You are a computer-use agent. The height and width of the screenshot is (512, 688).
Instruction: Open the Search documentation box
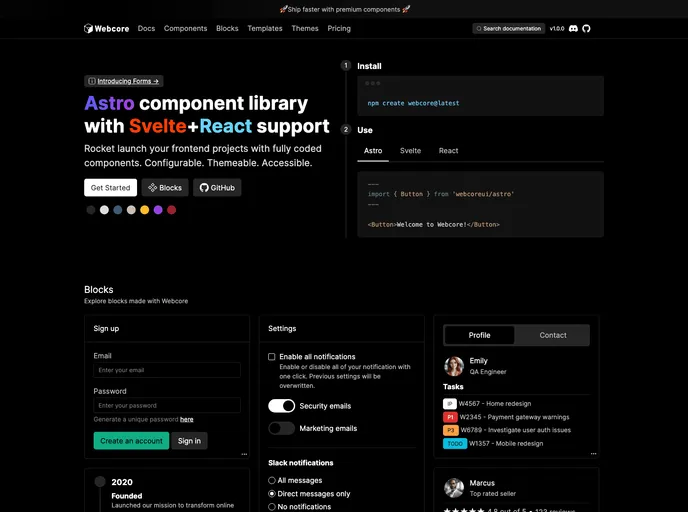pos(509,29)
